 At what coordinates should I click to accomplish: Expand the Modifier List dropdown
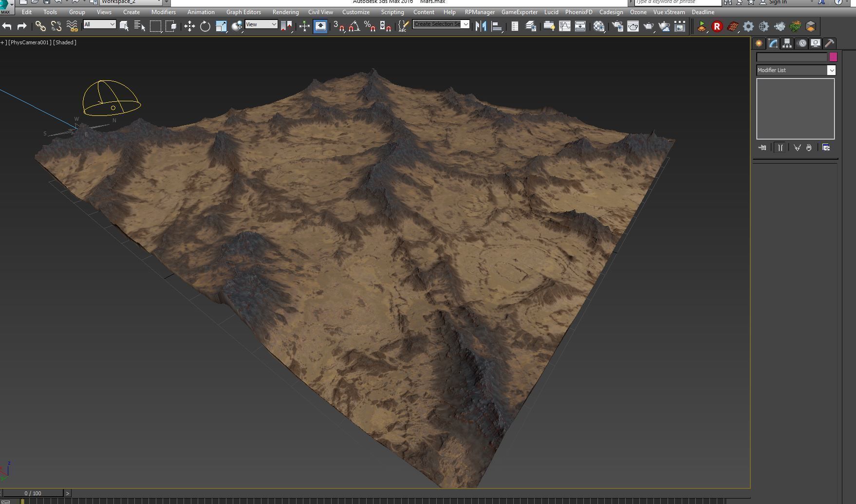[x=831, y=70]
